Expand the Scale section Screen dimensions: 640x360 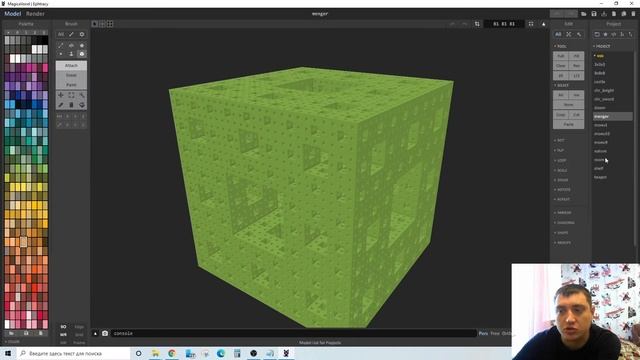[561, 170]
